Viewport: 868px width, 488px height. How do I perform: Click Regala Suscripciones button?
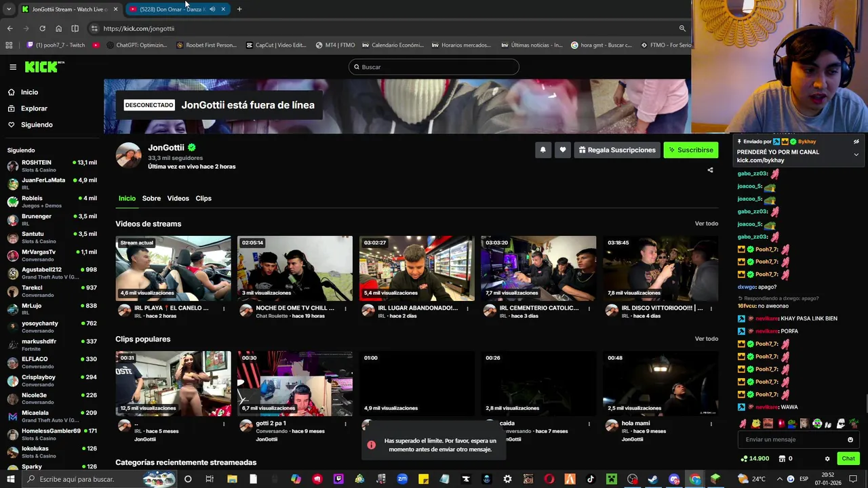tap(617, 150)
